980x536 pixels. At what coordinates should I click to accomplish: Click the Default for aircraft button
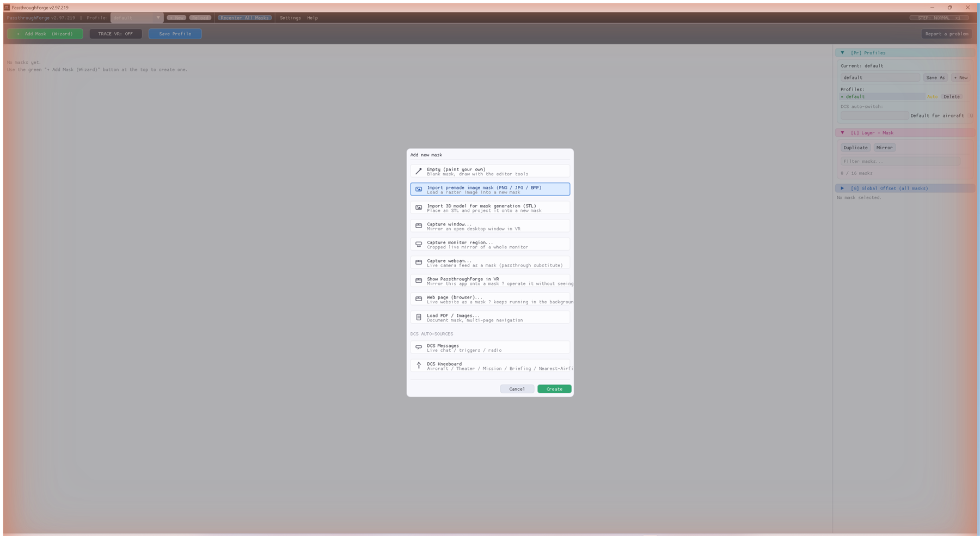click(x=936, y=115)
